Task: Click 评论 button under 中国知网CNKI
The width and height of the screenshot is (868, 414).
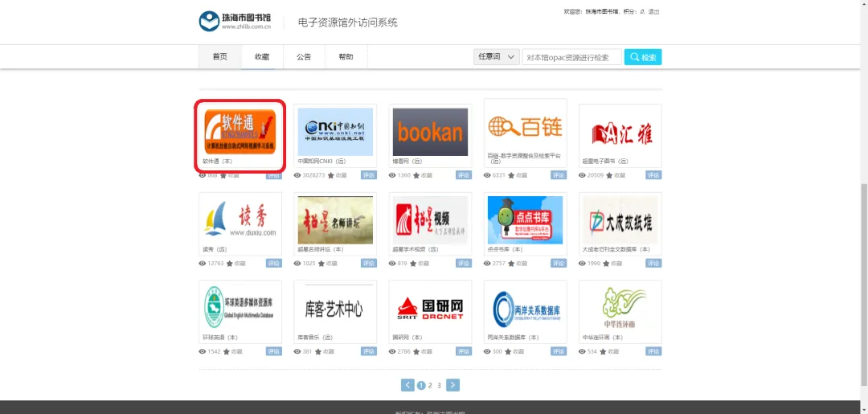Action: [x=369, y=175]
